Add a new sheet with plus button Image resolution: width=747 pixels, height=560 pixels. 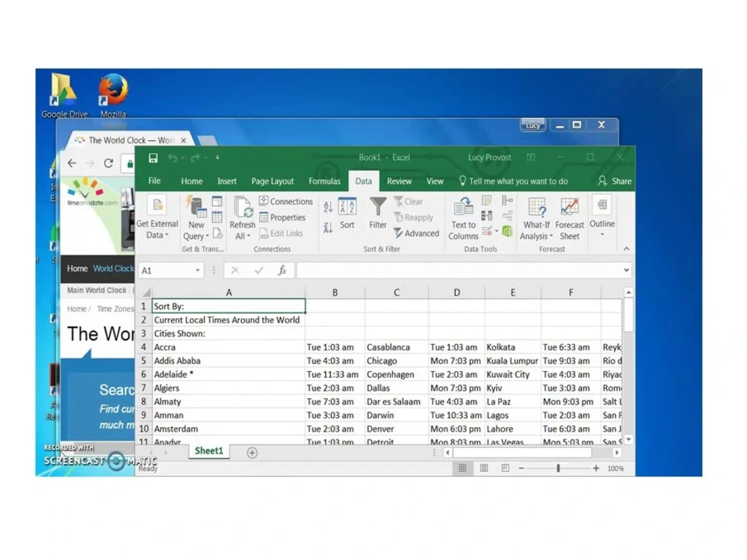pos(252,452)
